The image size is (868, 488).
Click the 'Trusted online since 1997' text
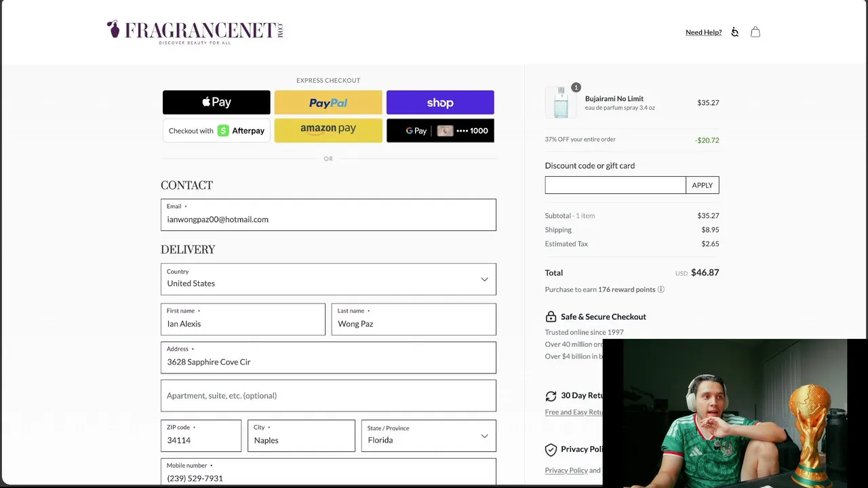click(x=585, y=332)
